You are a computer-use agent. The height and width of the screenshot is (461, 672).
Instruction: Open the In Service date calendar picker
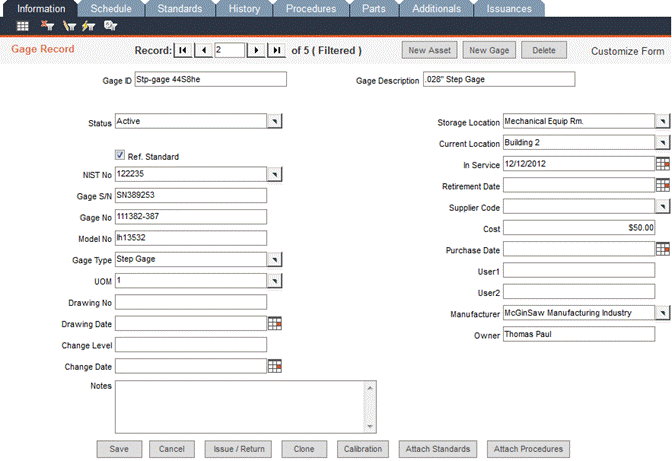pos(661,163)
